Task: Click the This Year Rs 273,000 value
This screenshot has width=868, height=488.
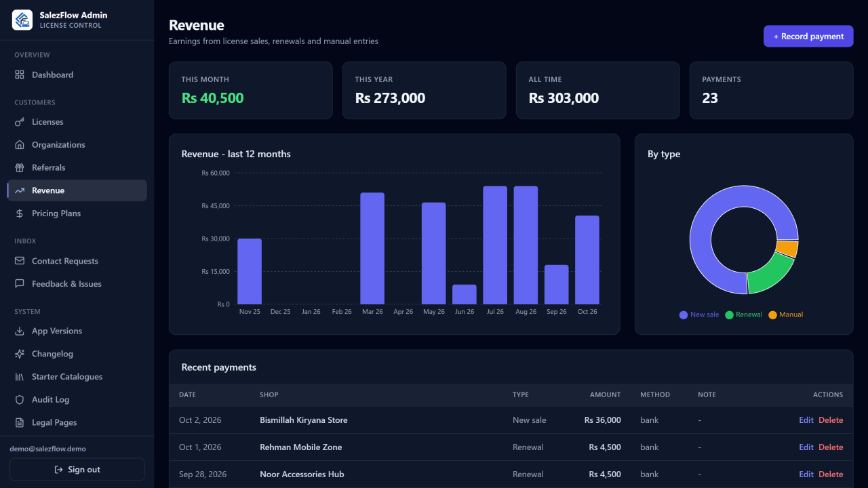Action: 390,98
